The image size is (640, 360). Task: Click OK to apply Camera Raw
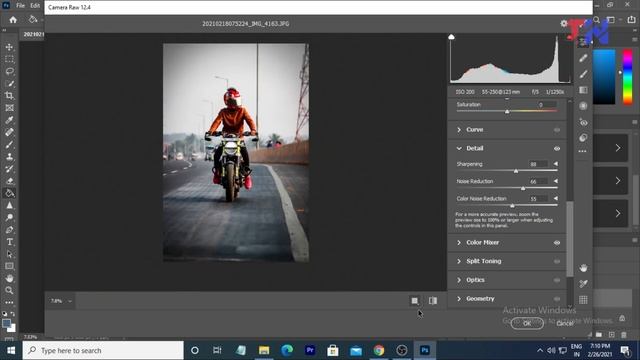[527, 323]
